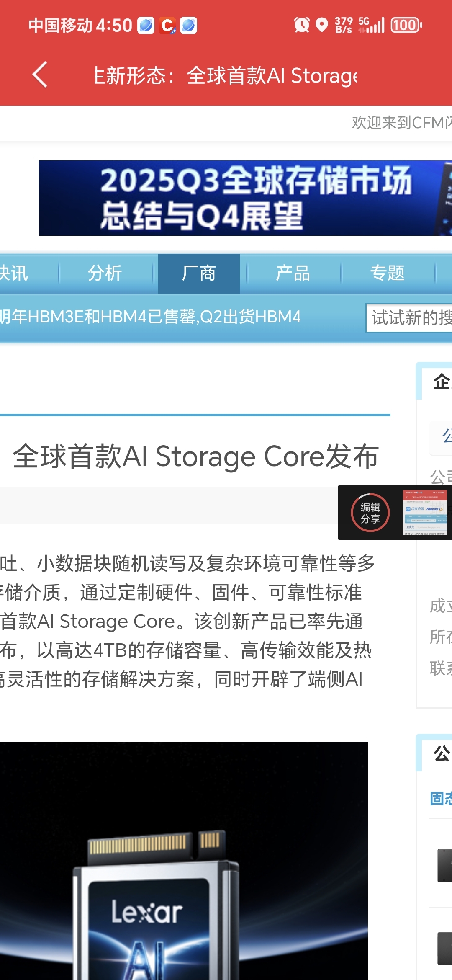Screen dimensions: 452x980
Task: Tap the battery 100 indicator
Action: (406, 25)
